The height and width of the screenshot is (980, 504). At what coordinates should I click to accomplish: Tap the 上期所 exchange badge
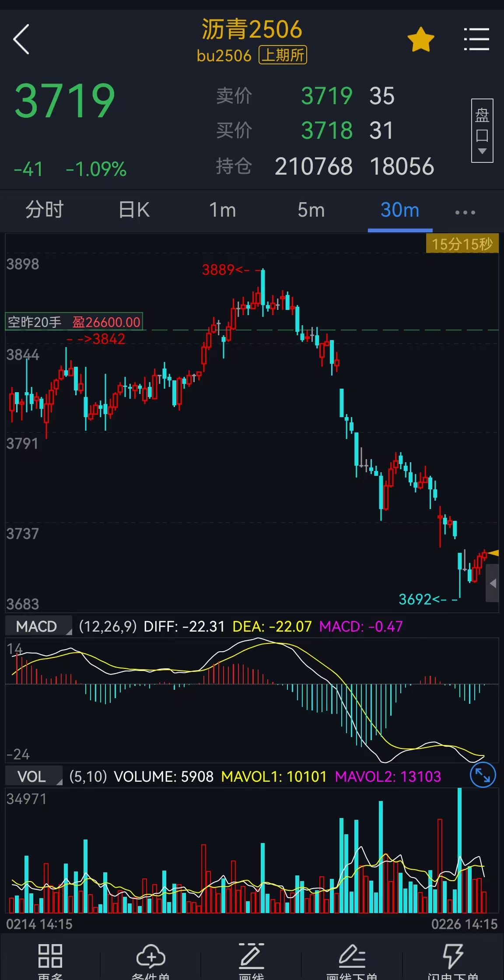pyautogui.click(x=283, y=55)
